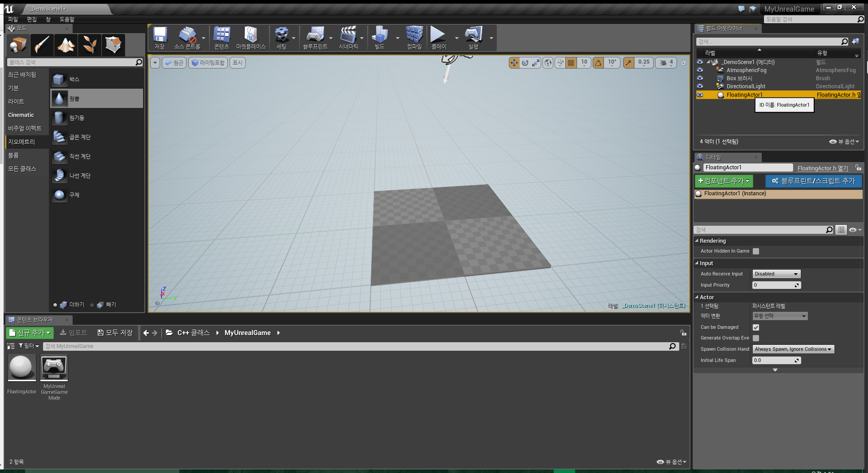
Task: Open the 창 menu
Action: click(x=48, y=19)
